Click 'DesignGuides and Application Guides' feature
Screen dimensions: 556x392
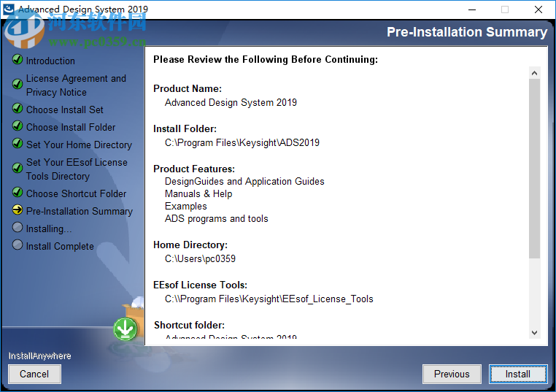tap(244, 181)
